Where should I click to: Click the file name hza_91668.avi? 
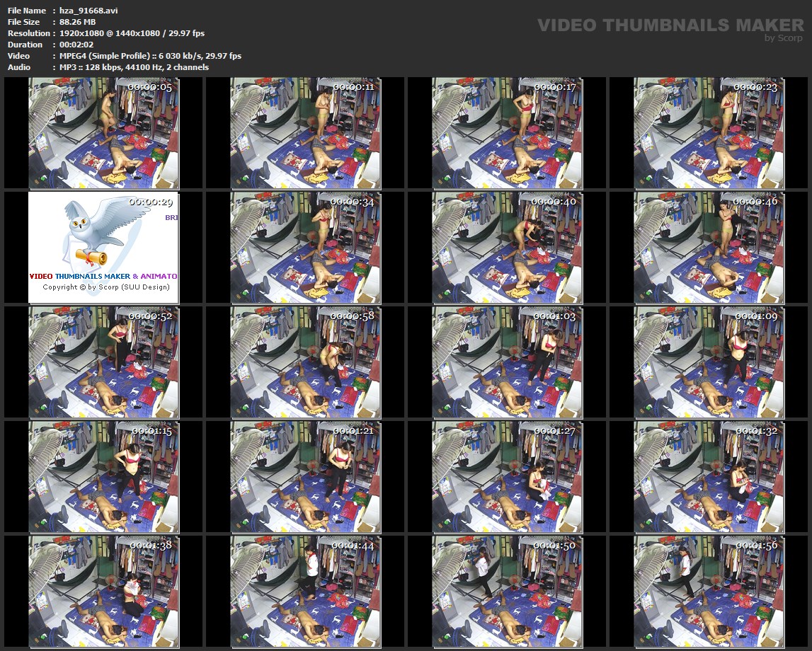(88, 11)
